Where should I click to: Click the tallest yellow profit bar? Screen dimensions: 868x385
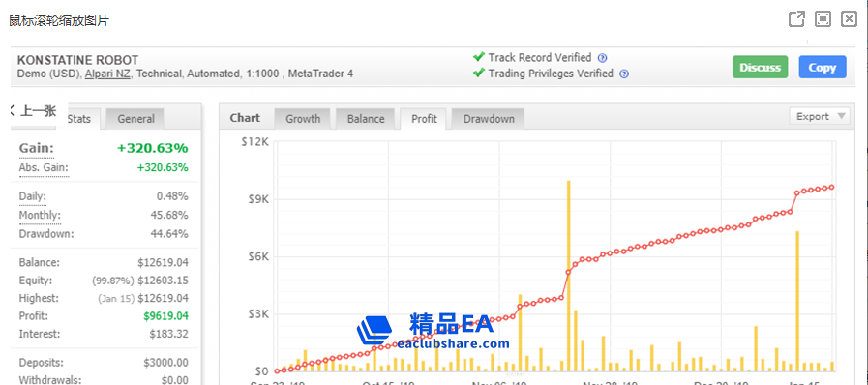coord(569,276)
